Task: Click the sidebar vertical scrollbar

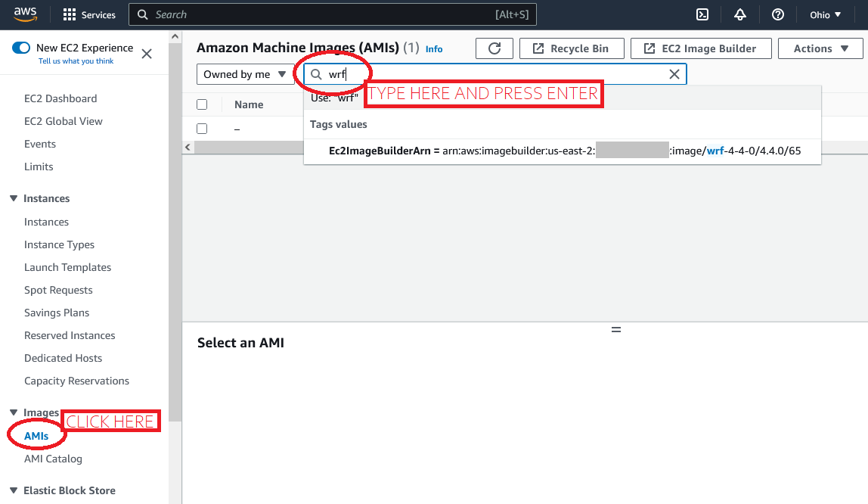Action: click(175, 232)
